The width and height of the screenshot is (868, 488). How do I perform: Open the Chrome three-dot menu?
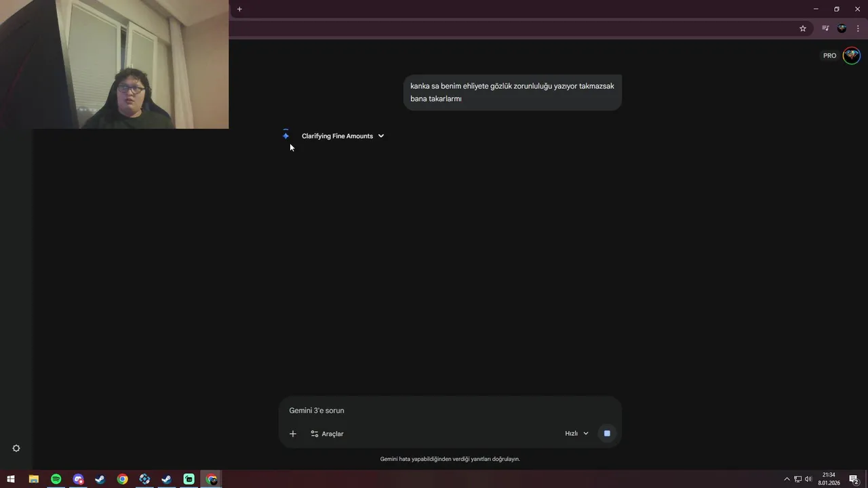pos(858,28)
